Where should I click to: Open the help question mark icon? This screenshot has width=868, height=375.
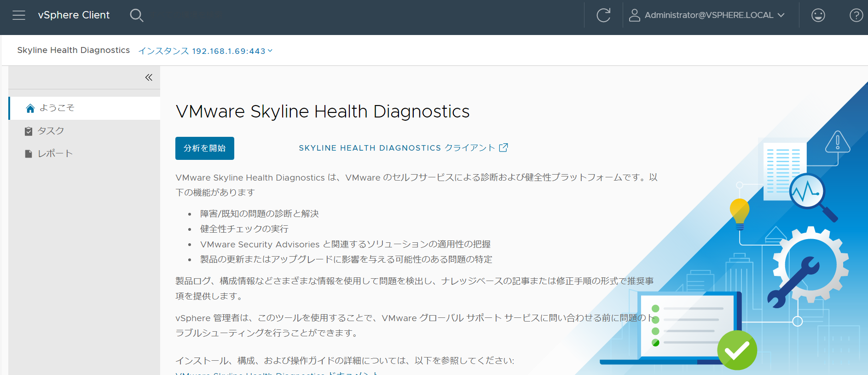click(x=856, y=15)
